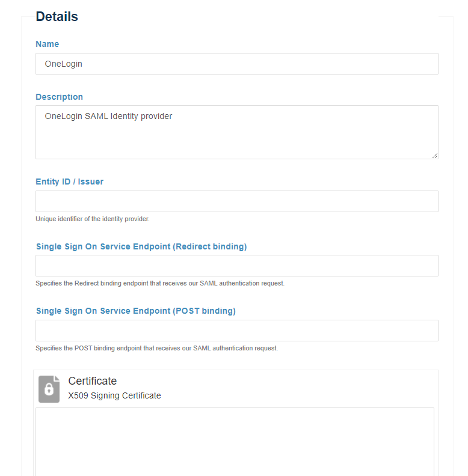Click the X509 Signing Certificate subtitle
468x476 pixels.
click(115, 395)
